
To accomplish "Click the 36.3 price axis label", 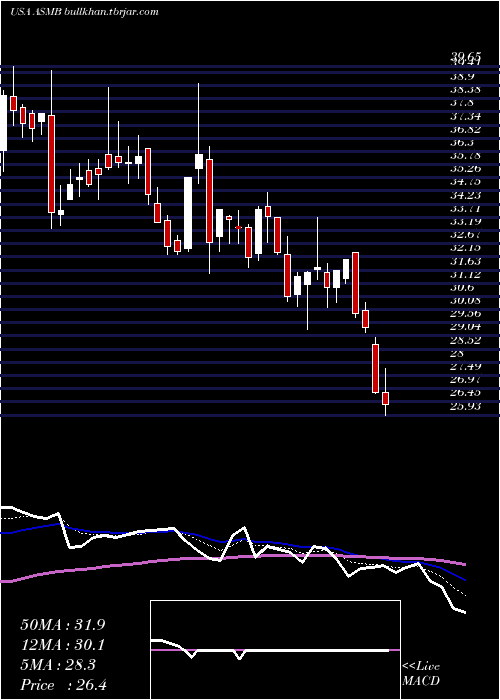I will (x=463, y=142).
